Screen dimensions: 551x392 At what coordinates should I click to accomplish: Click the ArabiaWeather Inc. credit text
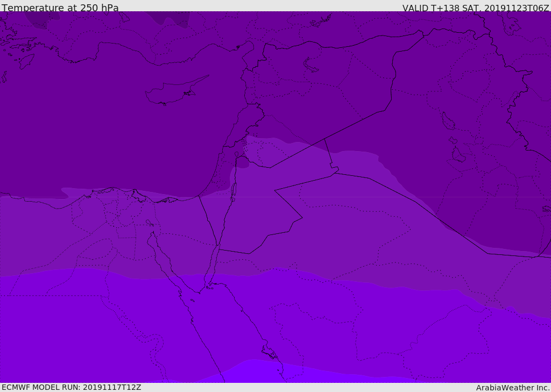pyautogui.click(x=512, y=388)
